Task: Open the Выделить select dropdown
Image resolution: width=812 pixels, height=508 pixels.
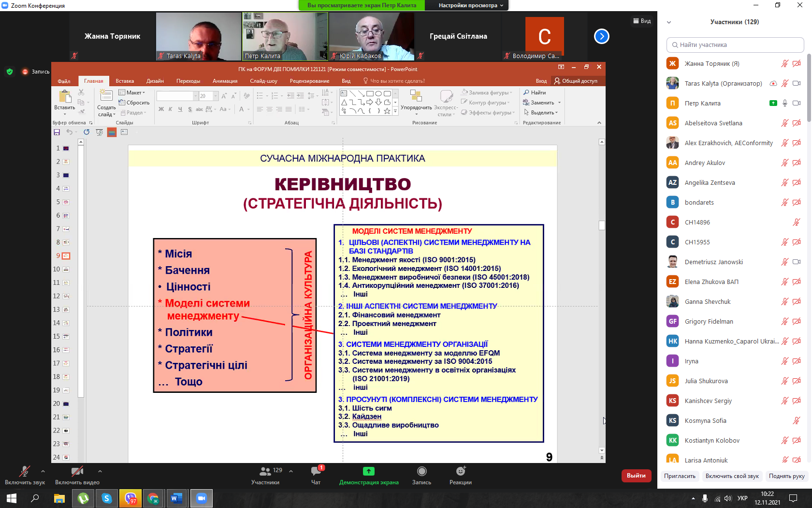Action: 541,113
